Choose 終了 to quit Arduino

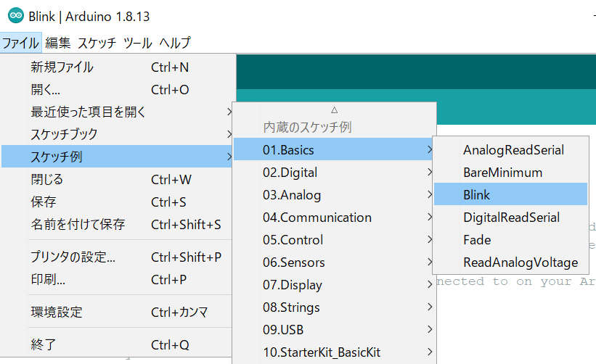116,344
